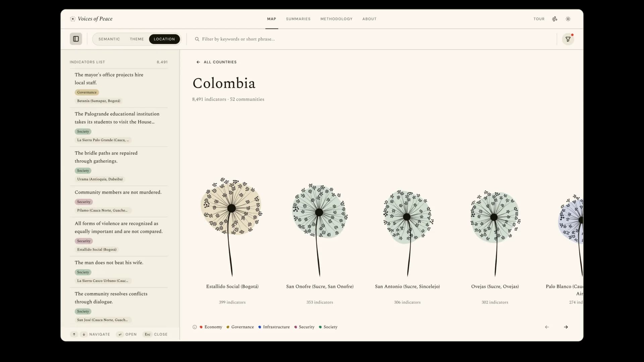Click the Governance legend label

click(243, 327)
